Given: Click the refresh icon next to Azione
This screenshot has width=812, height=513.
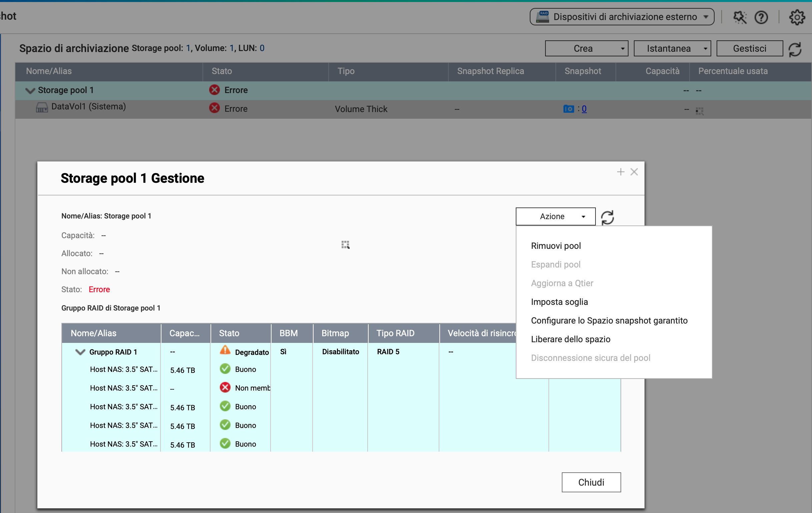Looking at the screenshot, I should click(x=607, y=217).
